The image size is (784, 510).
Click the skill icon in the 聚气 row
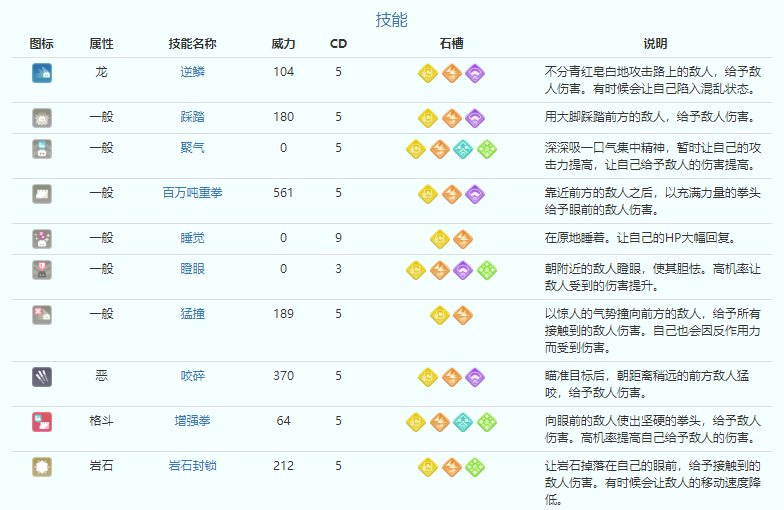42,149
